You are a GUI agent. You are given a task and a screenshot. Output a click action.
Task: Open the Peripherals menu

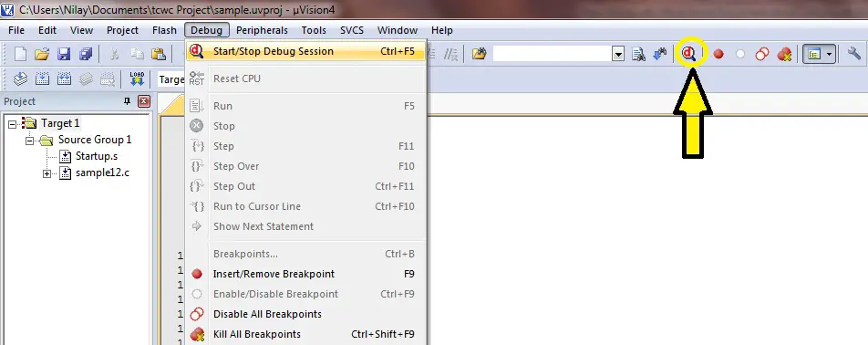point(262,30)
